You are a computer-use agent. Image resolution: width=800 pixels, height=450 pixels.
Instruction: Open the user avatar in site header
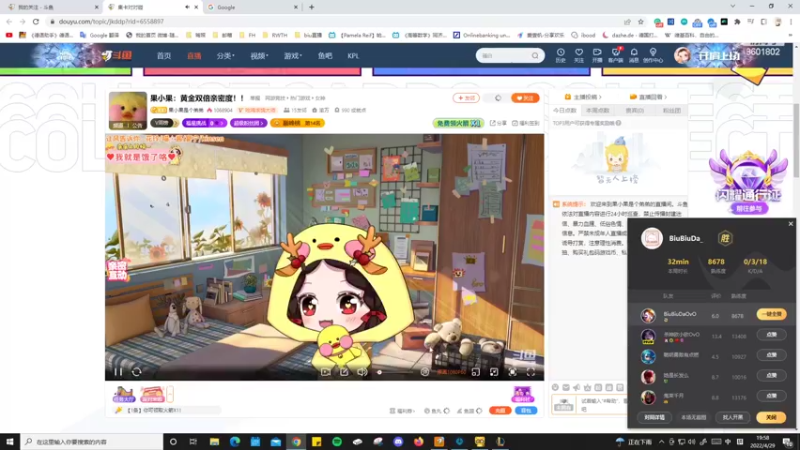coord(682,55)
